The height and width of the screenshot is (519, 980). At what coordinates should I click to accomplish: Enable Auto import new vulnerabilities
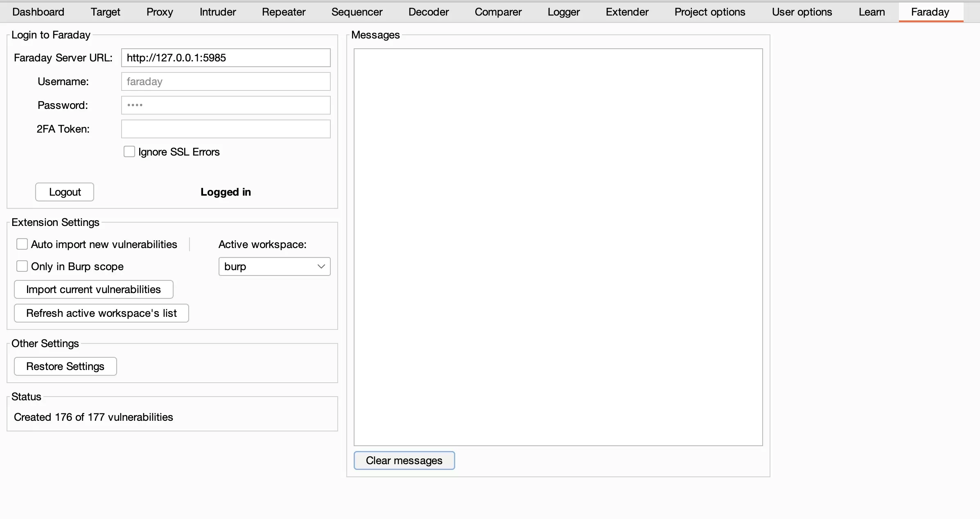coord(22,244)
